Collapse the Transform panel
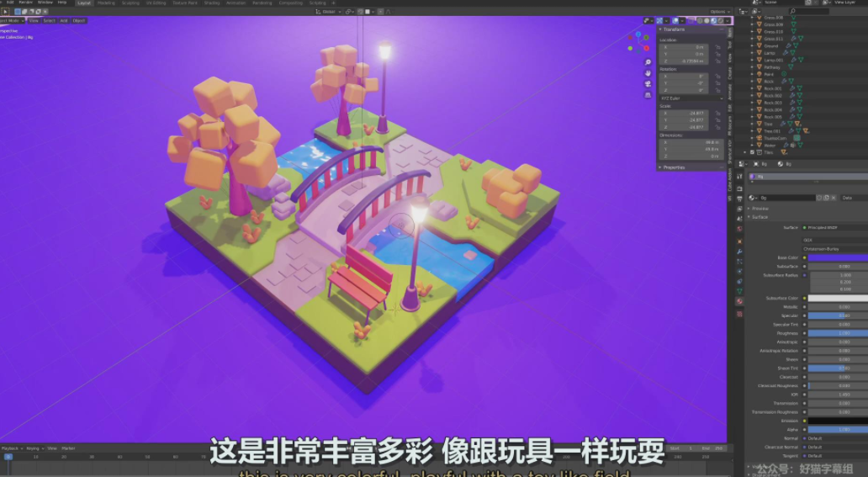Viewport: 868px width, 477px height. coord(661,29)
